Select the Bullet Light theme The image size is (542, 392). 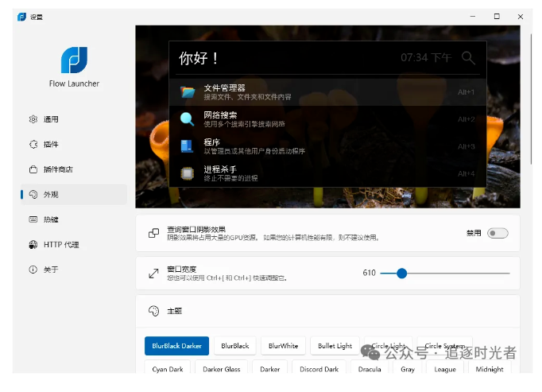(x=335, y=346)
